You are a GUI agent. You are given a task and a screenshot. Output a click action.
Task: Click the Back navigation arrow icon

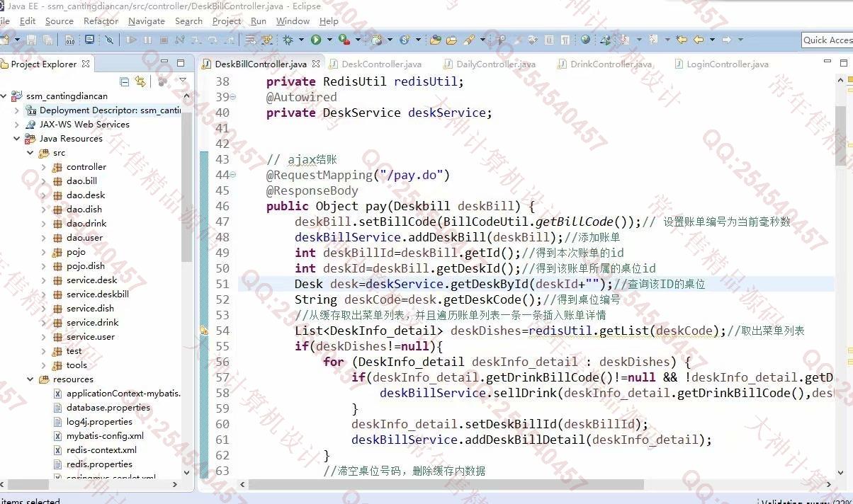point(699,40)
